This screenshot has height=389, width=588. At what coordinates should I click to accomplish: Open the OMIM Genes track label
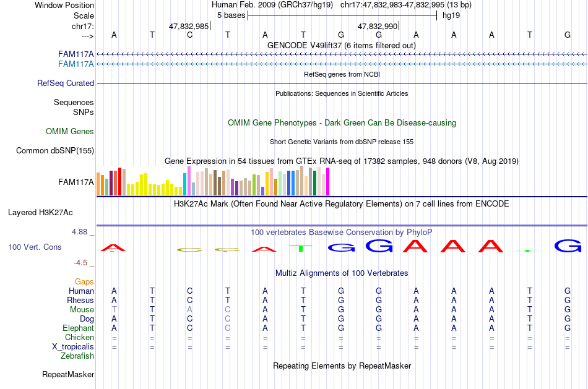69,131
